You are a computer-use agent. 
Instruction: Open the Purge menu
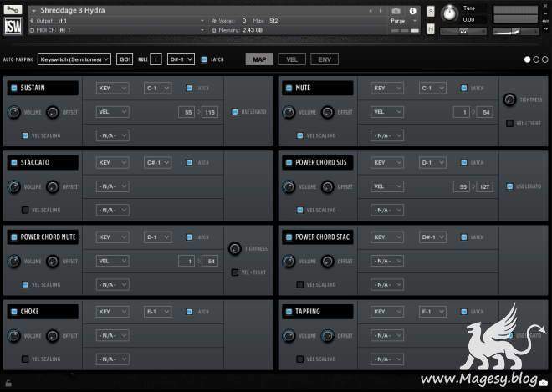click(403, 21)
